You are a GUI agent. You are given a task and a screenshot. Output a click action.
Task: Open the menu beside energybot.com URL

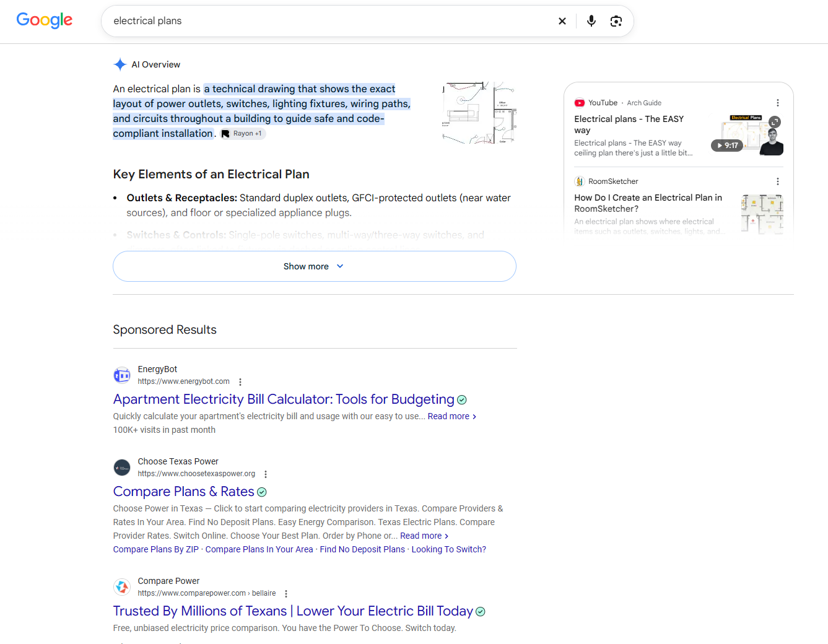coord(240,382)
